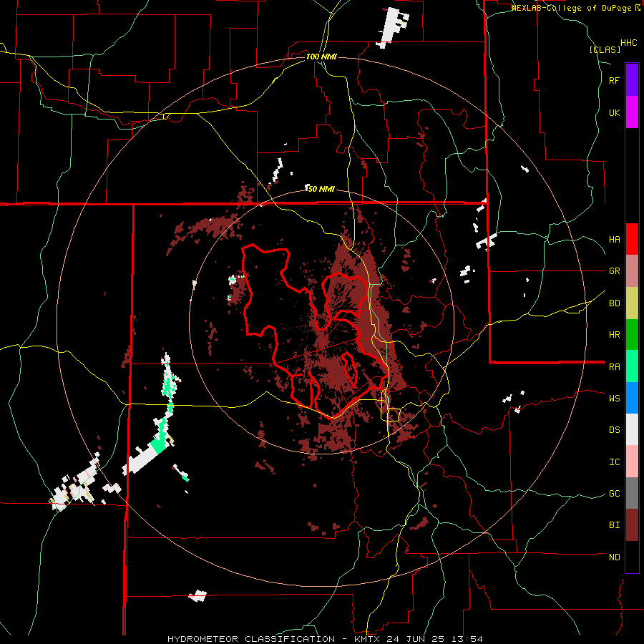The image size is (644, 644).
Task: Click the WS legend label
Action: tap(614, 399)
